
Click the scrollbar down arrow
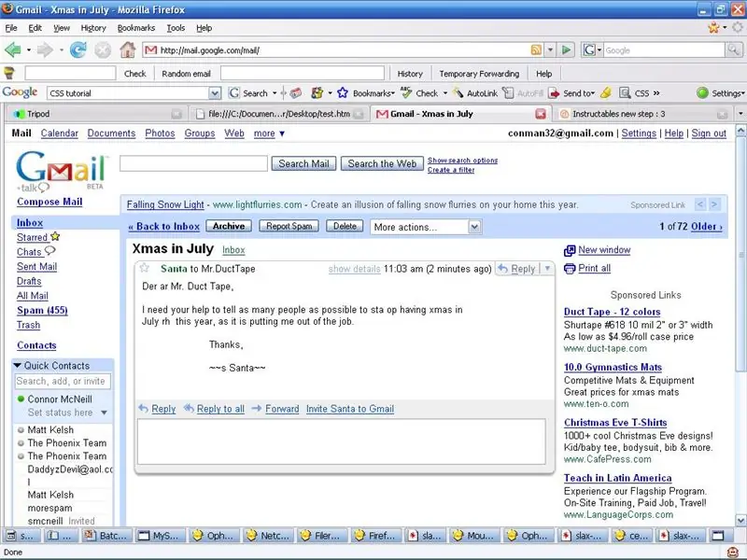740,520
